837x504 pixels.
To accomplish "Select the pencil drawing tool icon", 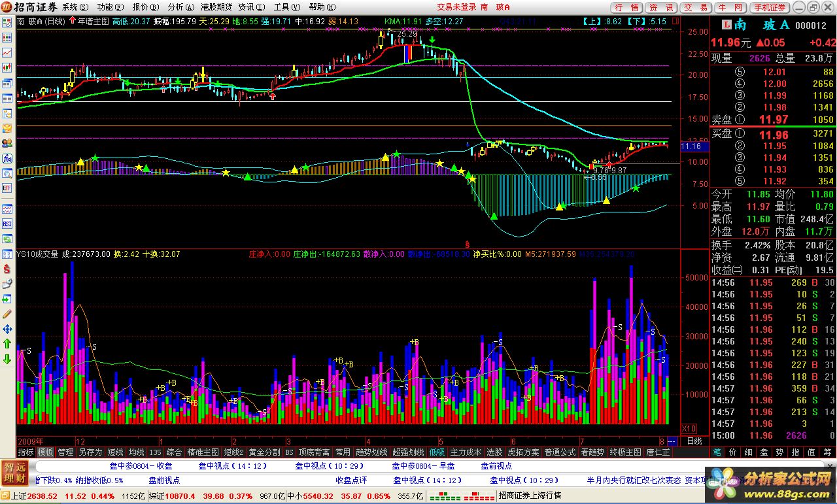I will pos(8,314).
